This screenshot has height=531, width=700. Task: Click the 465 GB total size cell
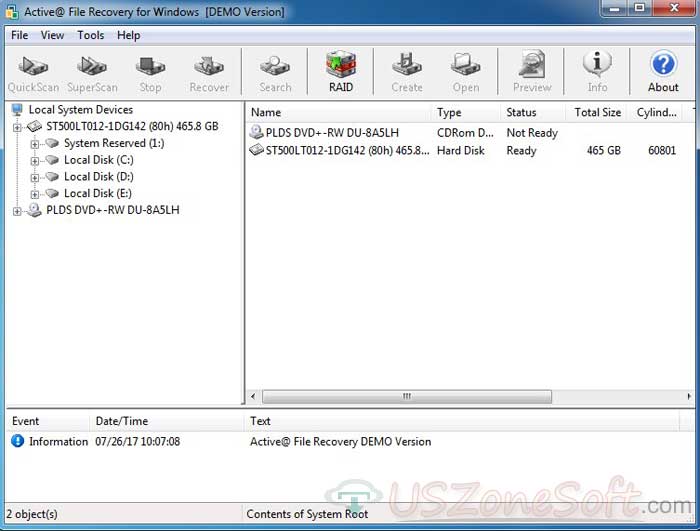click(x=604, y=151)
